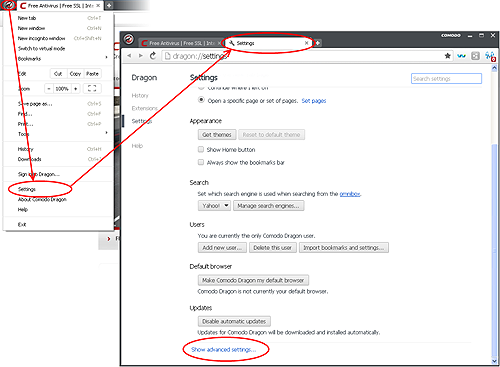The image size is (500, 367).
Task: Close the Free Antivirus tab in the back window
Action: click(98, 6)
